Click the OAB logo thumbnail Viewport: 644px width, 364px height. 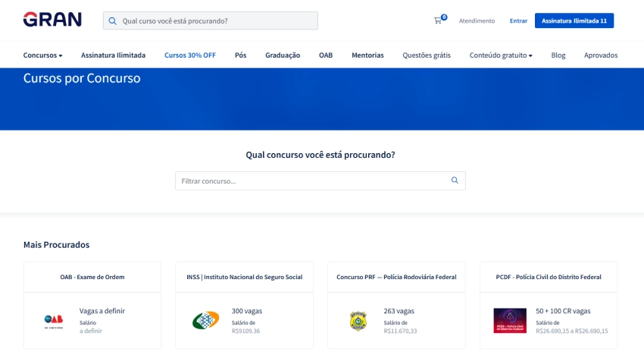tap(54, 321)
